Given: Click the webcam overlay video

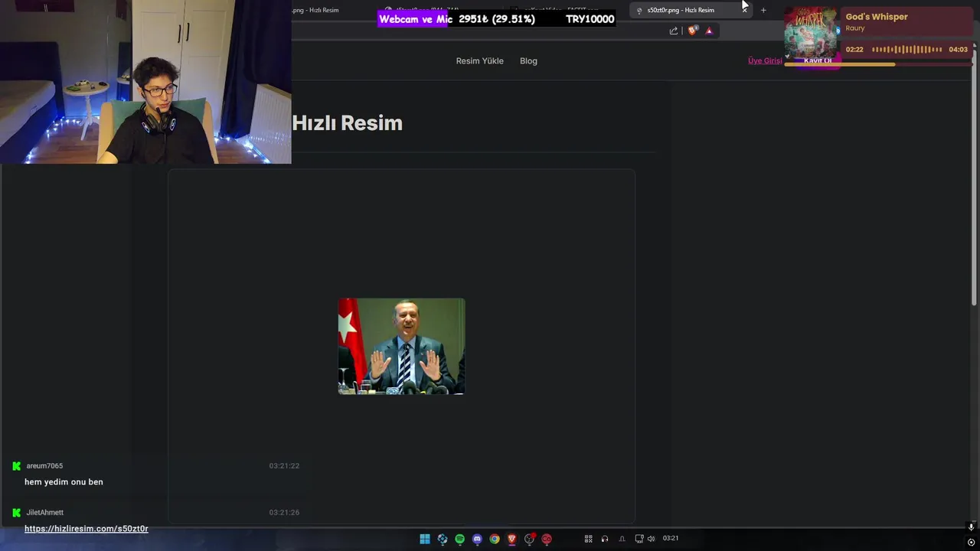Looking at the screenshot, I should (x=145, y=82).
